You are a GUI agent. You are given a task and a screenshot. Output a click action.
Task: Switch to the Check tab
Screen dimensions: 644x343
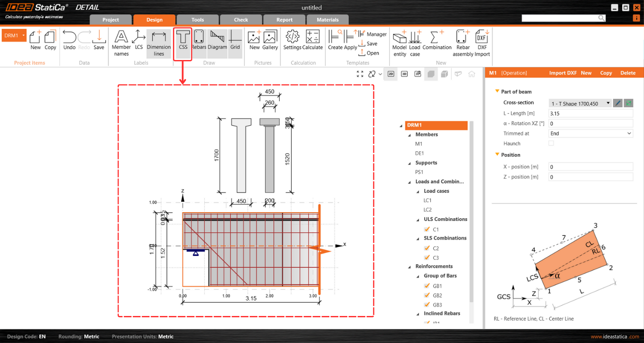click(241, 19)
